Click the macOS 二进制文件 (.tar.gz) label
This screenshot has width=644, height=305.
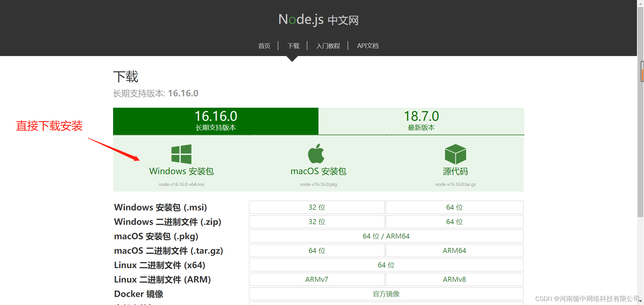coord(168,251)
